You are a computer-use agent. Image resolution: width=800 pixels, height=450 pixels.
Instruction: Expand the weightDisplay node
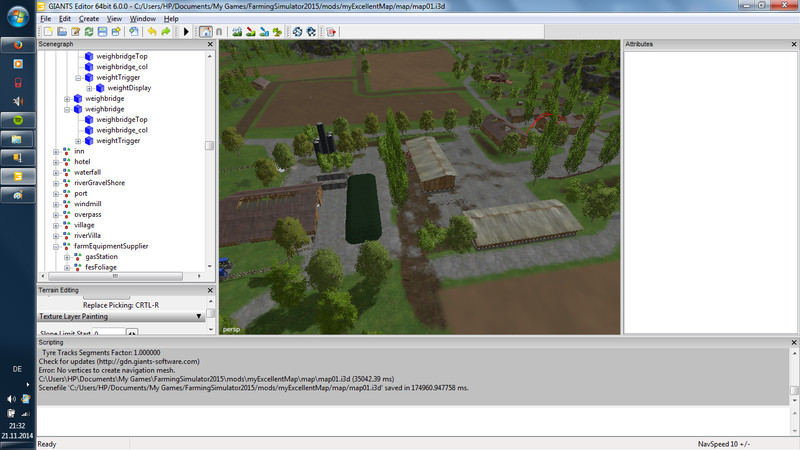point(90,88)
